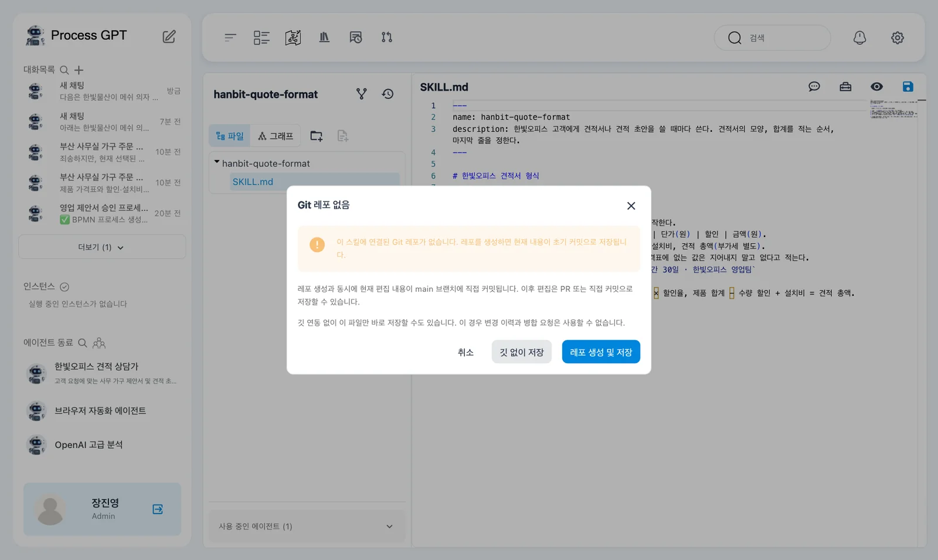Open the pull request icon in toolbar
The height and width of the screenshot is (560, 938).
387,37
